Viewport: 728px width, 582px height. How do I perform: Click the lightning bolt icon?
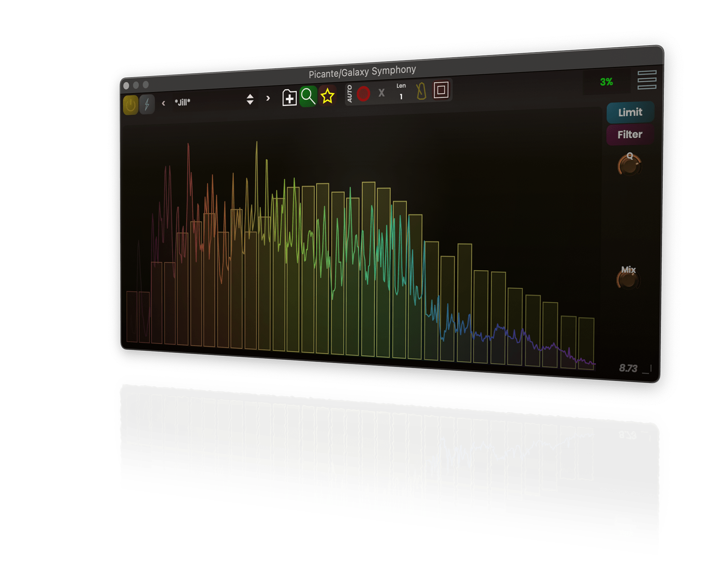click(x=147, y=104)
